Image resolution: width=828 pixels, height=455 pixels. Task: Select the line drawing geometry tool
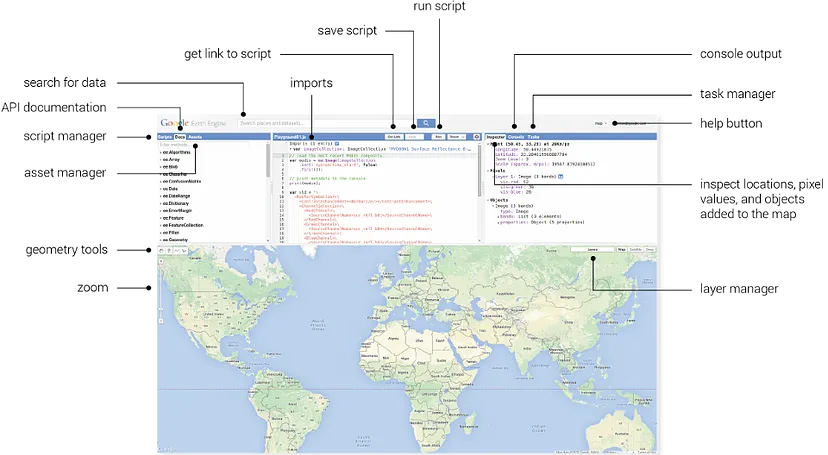tap(177, 251)
